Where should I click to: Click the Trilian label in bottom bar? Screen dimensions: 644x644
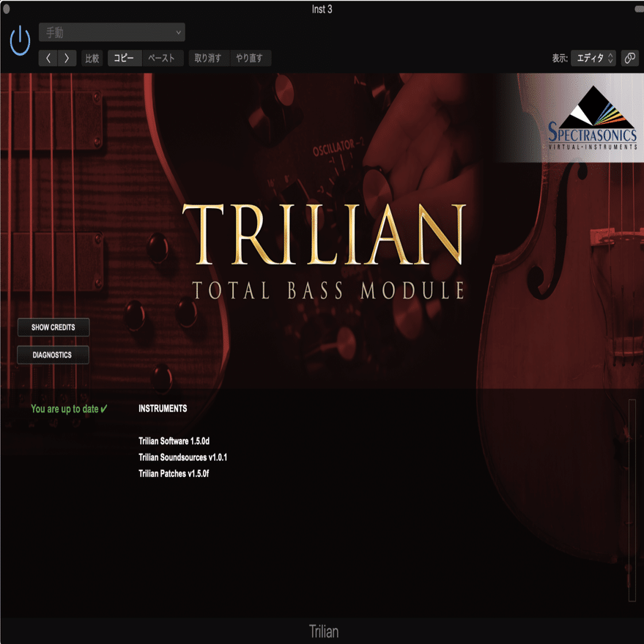pyautogui.click(x=324, y=632)
